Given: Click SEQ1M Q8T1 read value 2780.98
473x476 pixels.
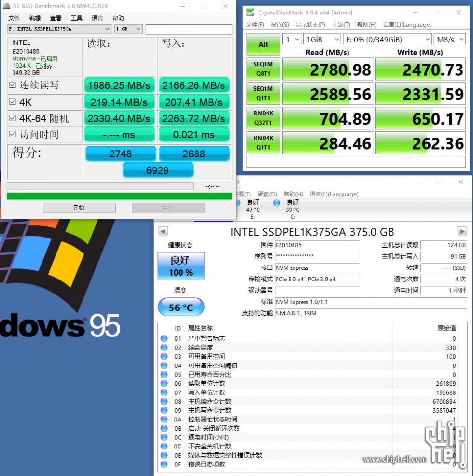Looking at the screenshot, I should (x=328, y=70).
